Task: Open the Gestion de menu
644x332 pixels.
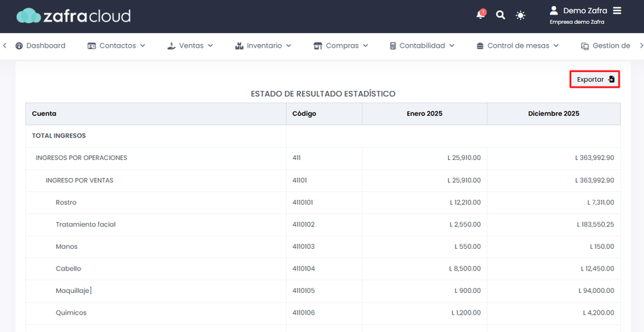Action: point(605,45)
